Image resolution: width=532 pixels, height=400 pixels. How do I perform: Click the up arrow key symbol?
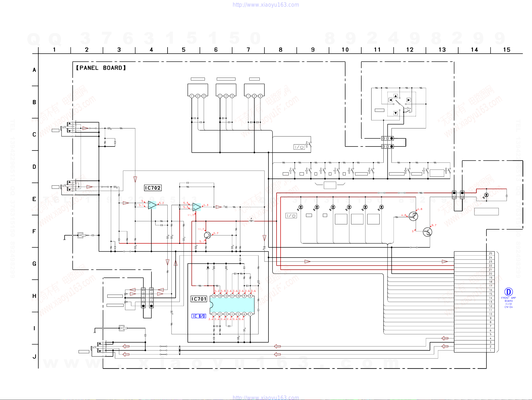pos(396,96)
